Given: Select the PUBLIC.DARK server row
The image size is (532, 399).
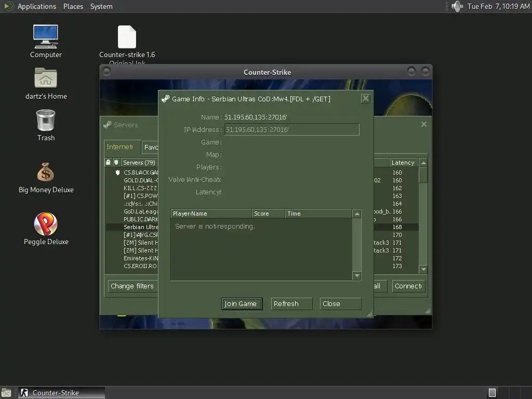Looking at the screenshot, I should (x=132, y=219).
